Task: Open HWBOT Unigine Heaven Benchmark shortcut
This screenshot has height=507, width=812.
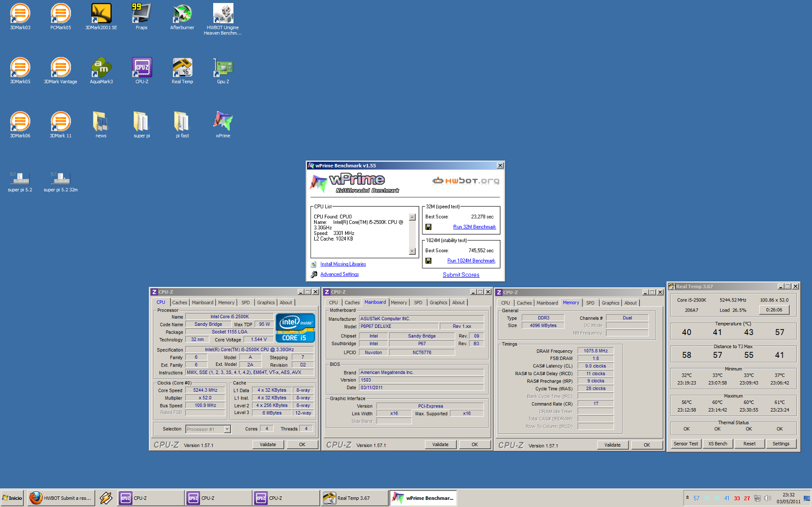Action: tap(223, 19)
